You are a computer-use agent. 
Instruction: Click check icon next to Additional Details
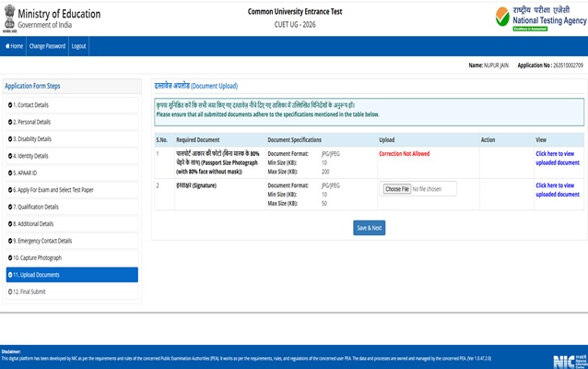[x=10, y=224]
